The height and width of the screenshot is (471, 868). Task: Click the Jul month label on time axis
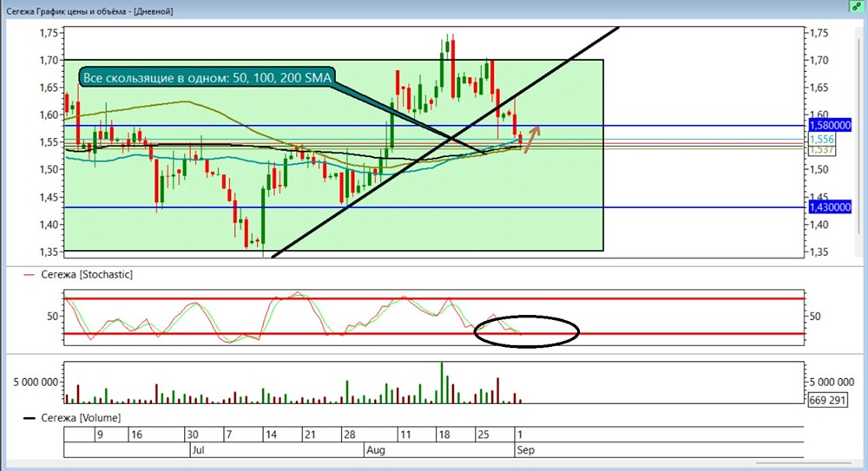tap(198, 450)
